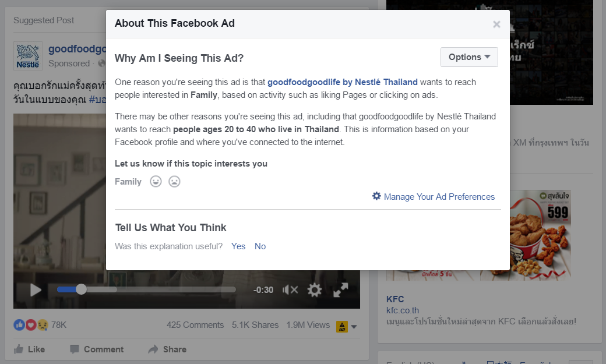View the 425 Comments

[195, 325]
